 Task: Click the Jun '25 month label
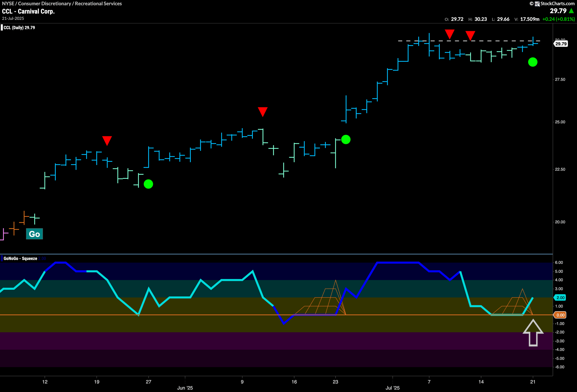[x=185, y=388]
